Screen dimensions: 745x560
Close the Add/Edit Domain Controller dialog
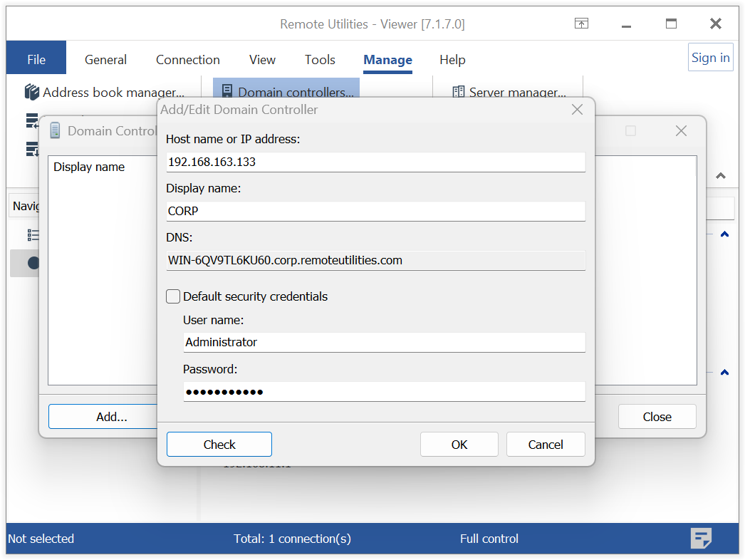click(x=577, y=110)
